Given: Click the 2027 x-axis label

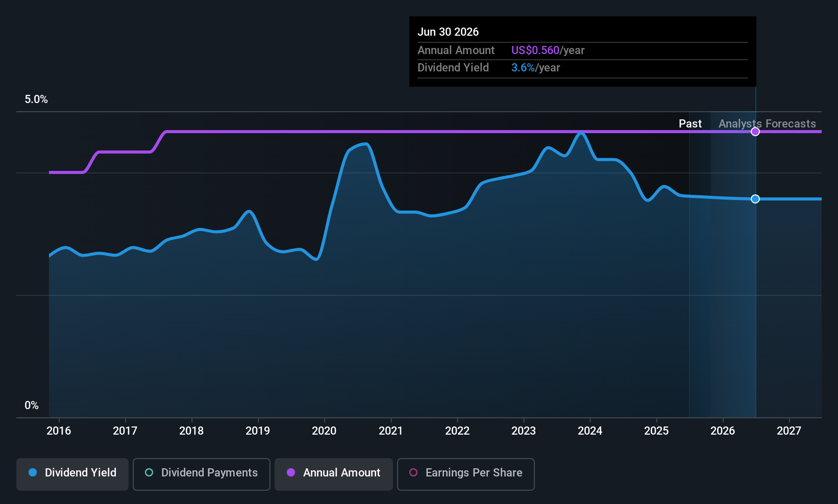Looking at the screenshot, I should [x=789, y=431].
